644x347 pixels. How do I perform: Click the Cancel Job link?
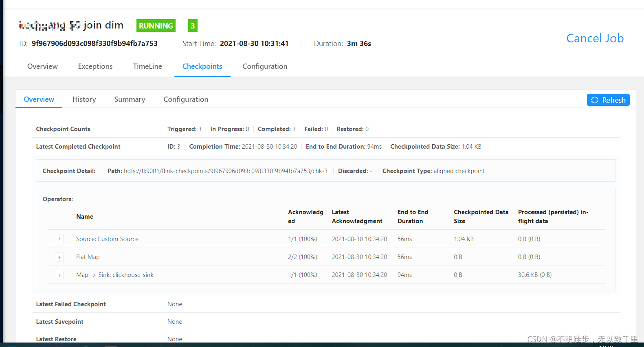click(595, 38)
